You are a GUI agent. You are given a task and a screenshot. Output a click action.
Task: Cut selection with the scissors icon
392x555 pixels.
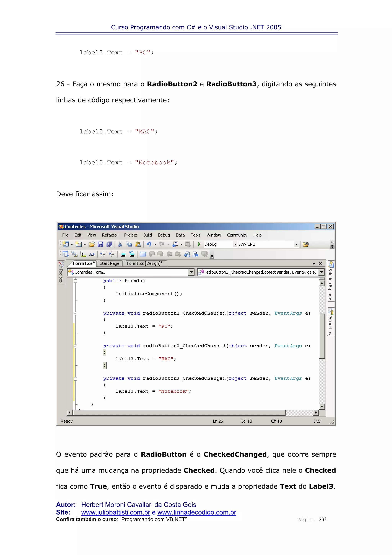pos(120,244)
